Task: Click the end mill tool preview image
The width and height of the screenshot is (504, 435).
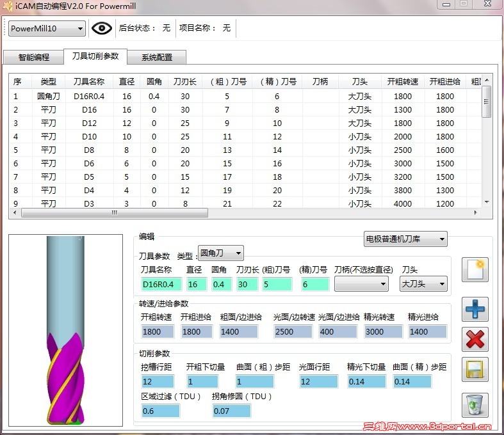Action: [65, 330]
